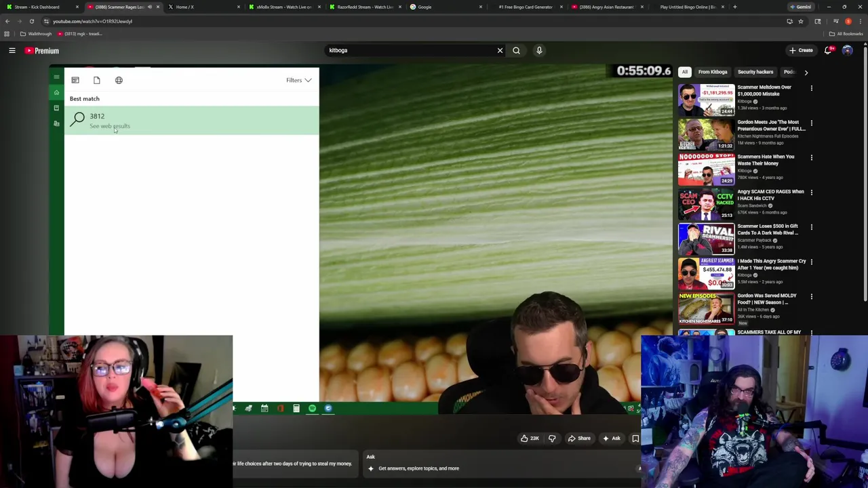Go to YouTube Premium home logo

pyautogui.click(x=43, y=51)
